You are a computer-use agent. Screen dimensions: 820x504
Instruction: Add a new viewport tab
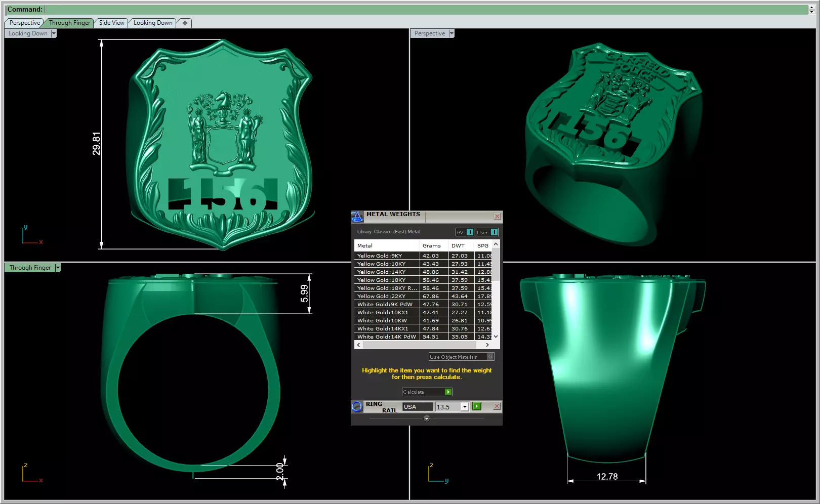[185, 23]
